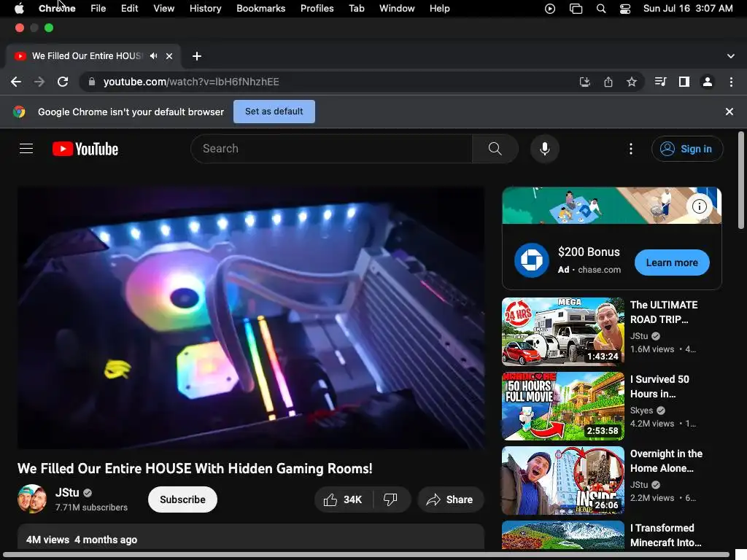View site information lock icon
The image size is (747, 560).
91,82
